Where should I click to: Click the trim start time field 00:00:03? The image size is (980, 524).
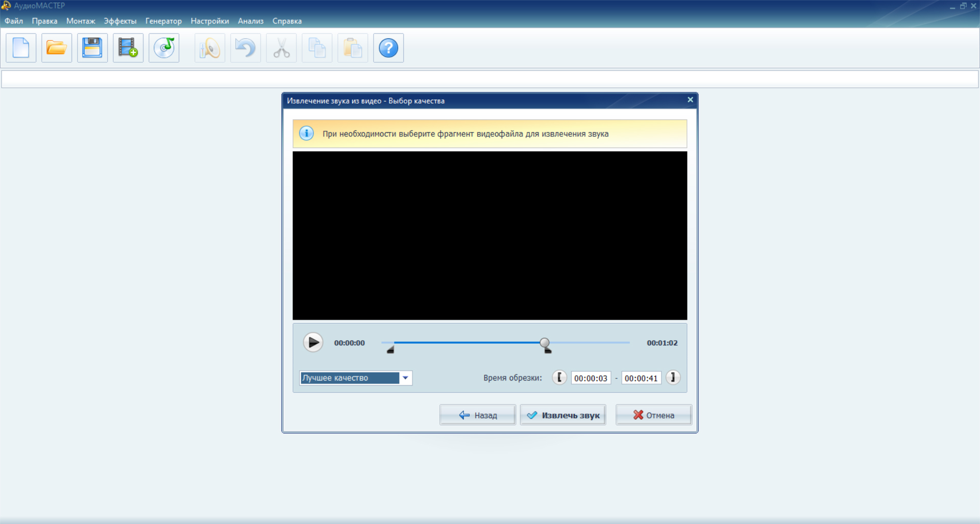pos(591,378)
